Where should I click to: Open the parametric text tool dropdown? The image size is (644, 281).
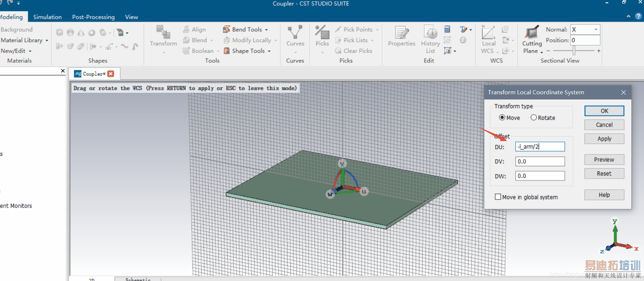click(471, 30)
